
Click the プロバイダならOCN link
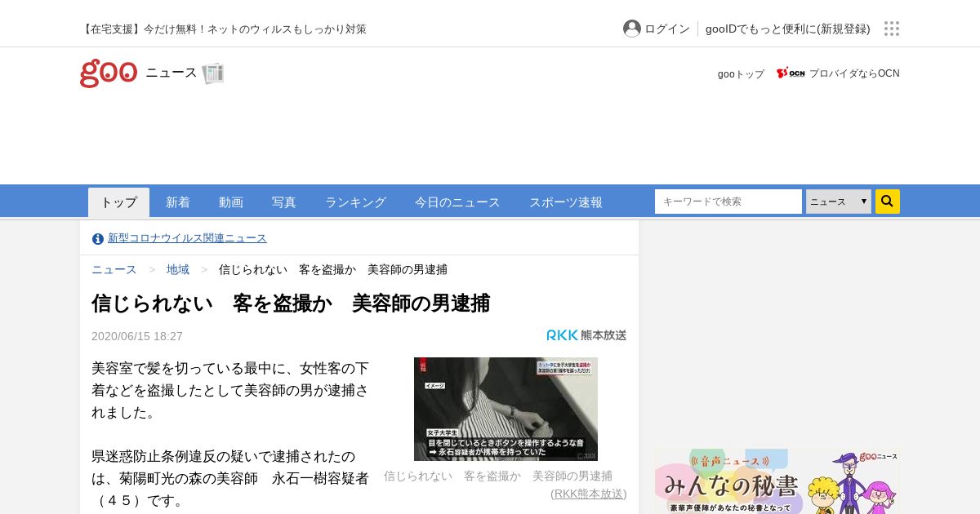[x=854, y=73]
